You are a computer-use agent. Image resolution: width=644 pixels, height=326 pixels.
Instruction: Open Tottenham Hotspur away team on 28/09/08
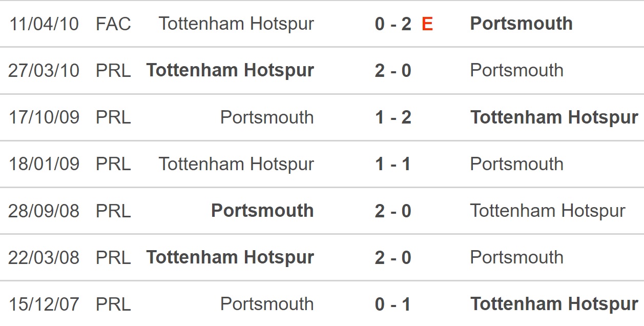click(x=548, y=211)
